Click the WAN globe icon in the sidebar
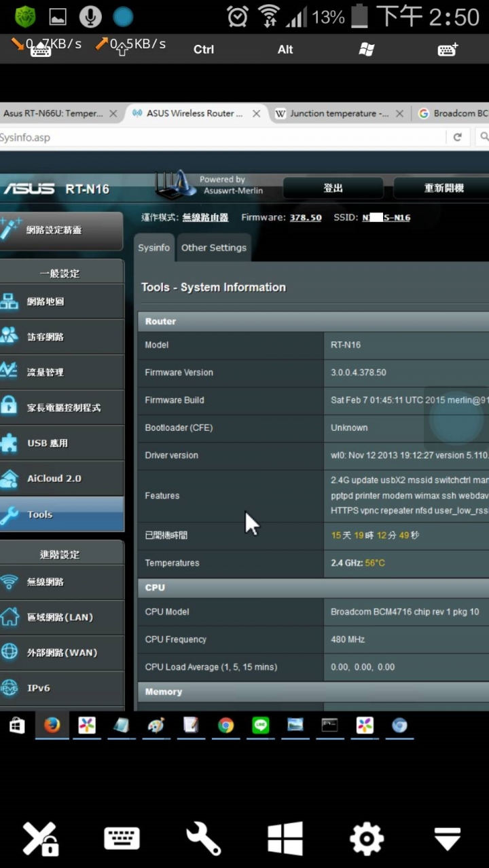This screenshot has height=868, width=489. point(9,652)
